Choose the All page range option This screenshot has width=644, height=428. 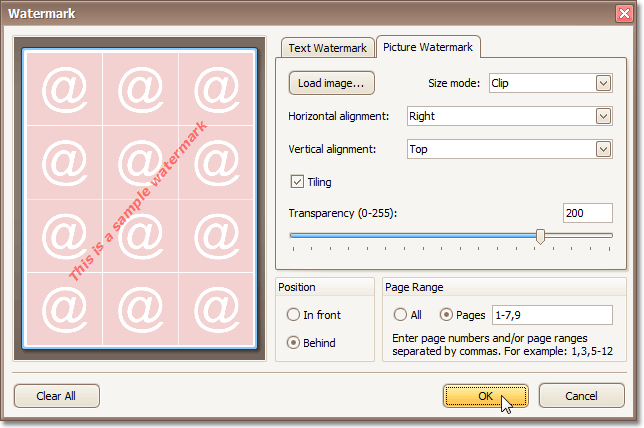point(400,315)
